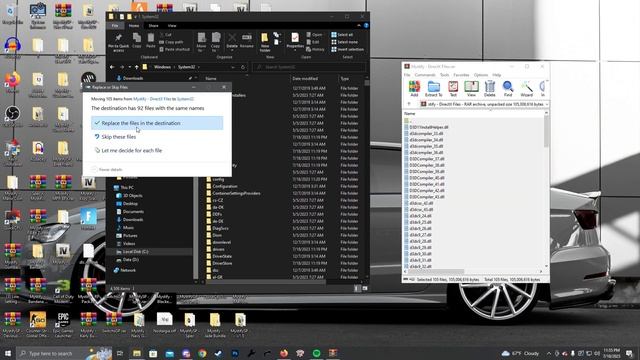Open the View tab in Explorer
The width and height of the screenshot is (640, 360).
click(172, 26)
